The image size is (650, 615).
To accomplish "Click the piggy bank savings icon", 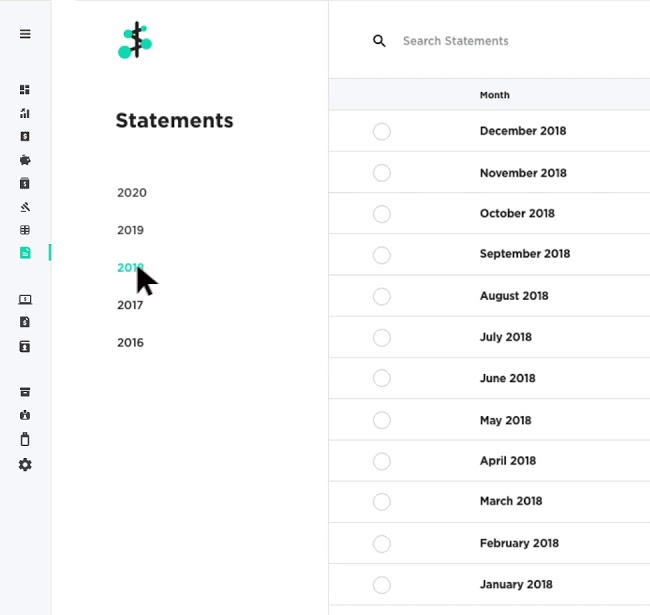I will (25, 160).
